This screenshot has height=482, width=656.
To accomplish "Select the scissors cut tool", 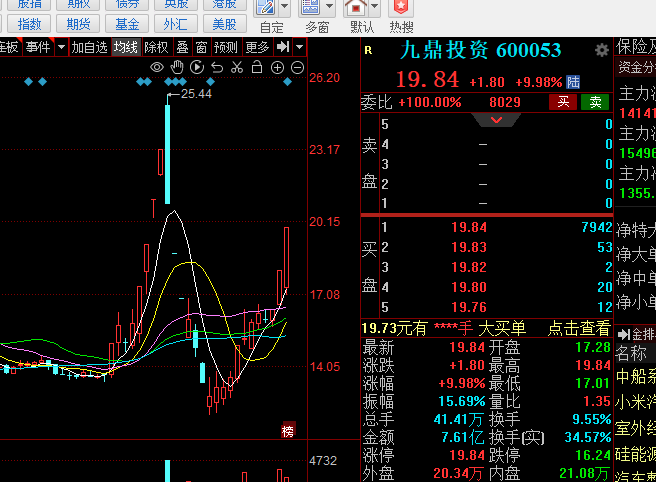I will click(237, 67).
